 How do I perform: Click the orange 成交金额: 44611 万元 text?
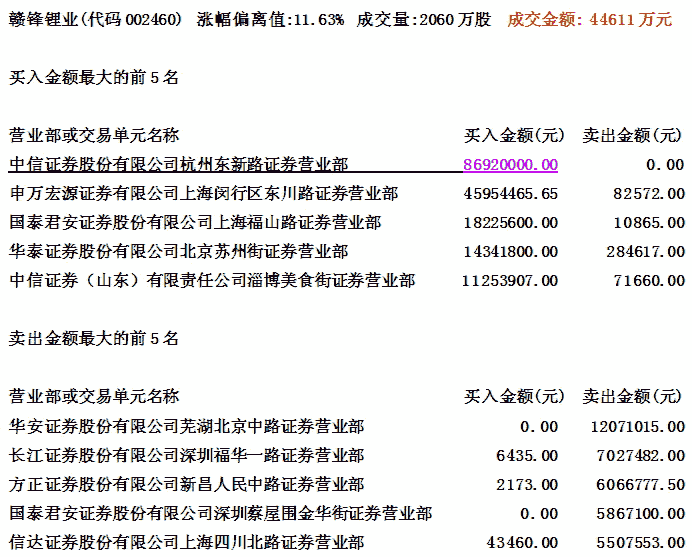[590, 19]
